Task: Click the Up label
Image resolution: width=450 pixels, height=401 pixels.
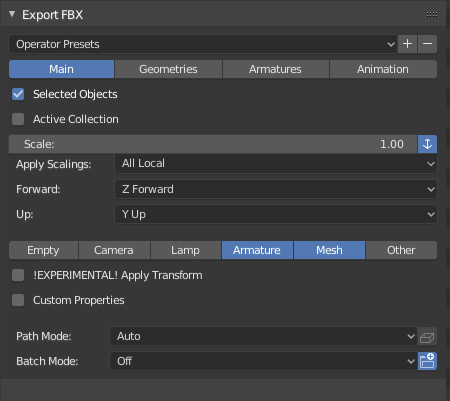Action: 25,214
